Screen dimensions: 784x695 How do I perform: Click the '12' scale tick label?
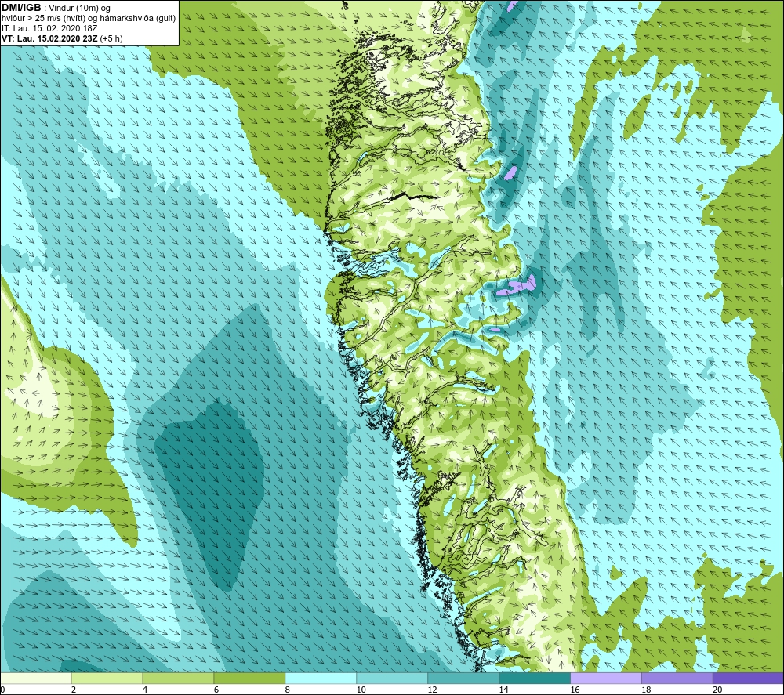(433, 690)
